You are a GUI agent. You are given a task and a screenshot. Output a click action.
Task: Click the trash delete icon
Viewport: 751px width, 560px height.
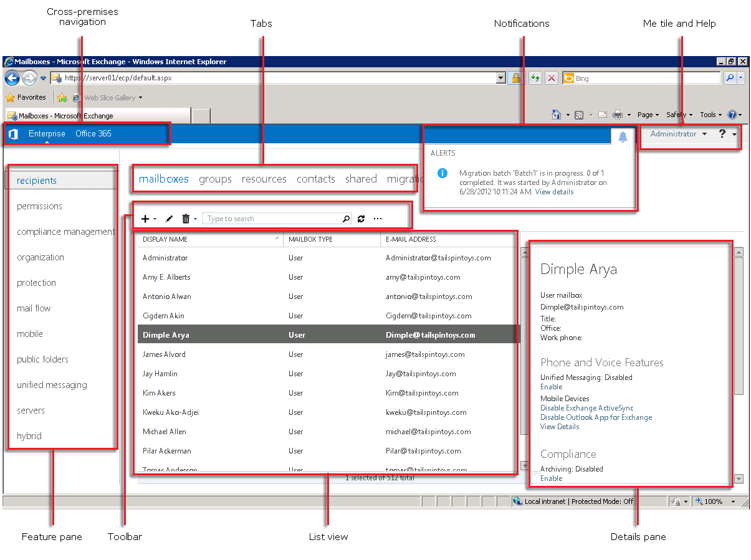pos(186,219)
